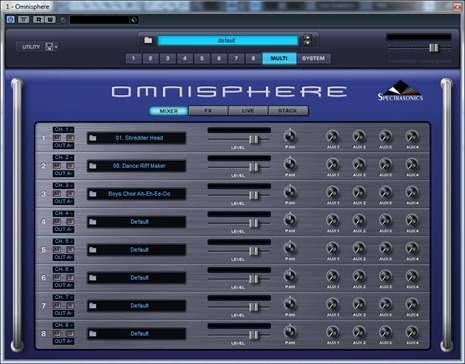Viewport: 465px width, 364px height.
Task: Open the OUT A output dropdown for part 7
Action: click(x=63, y=314)
